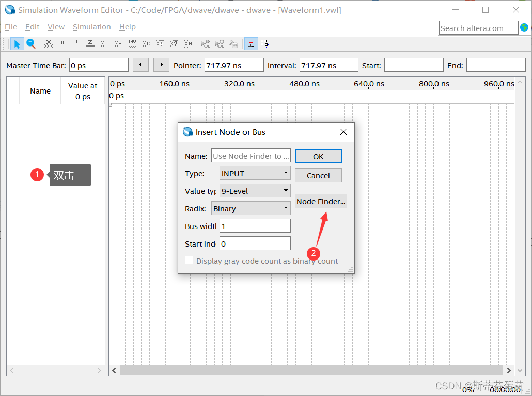Click the Start time field
Image resolution: width=532 pixels, height=396 pixels.
tap(414, 65)
